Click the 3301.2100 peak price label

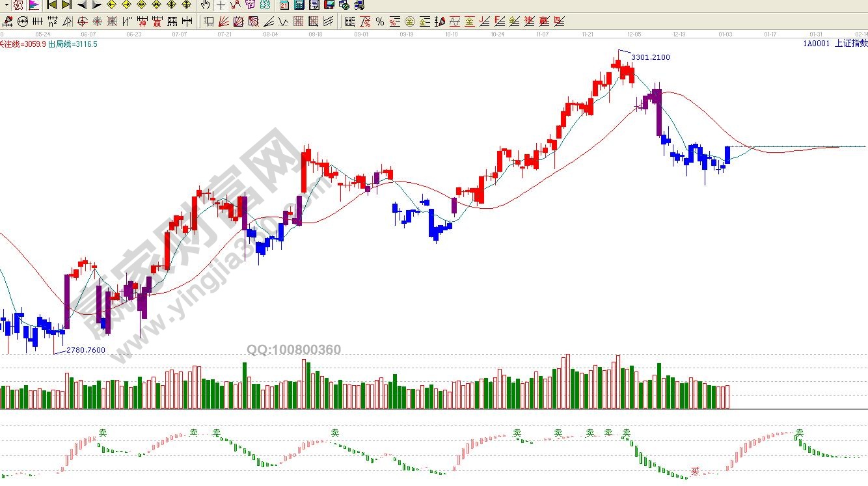(651, 57)
